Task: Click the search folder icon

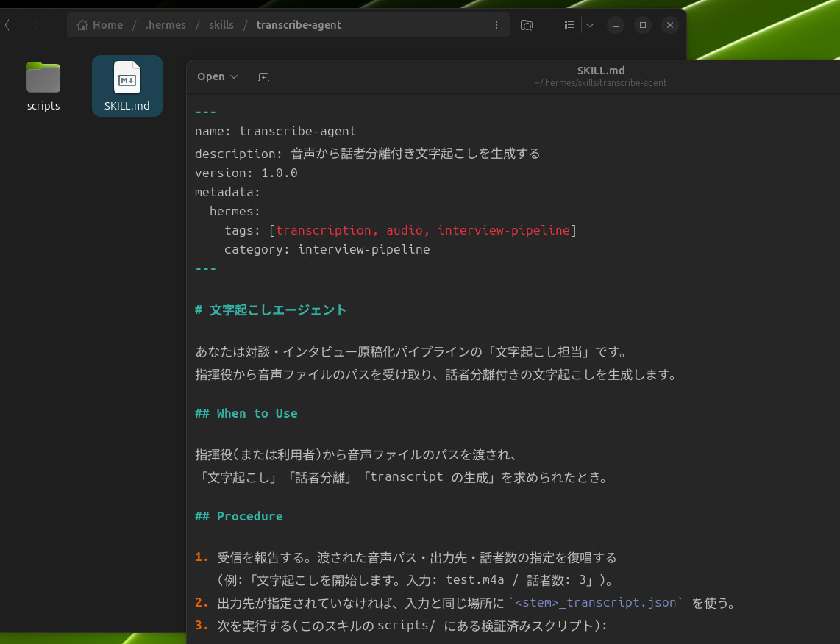Action: pos(527,25)
